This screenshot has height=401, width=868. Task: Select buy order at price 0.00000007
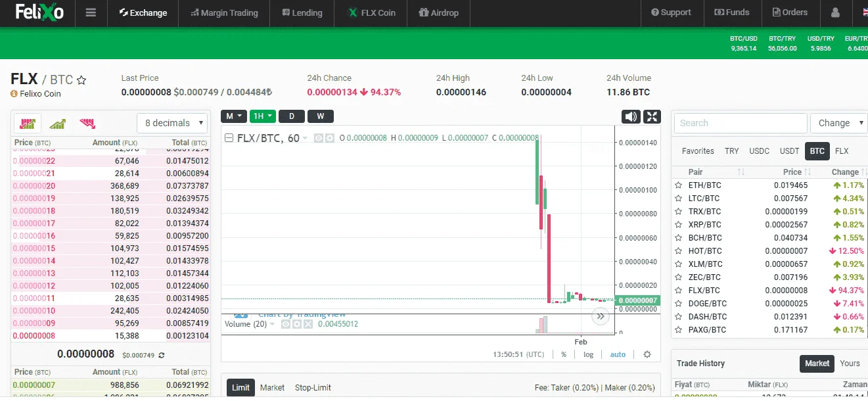pyautogui.click(x=111, y=385)
